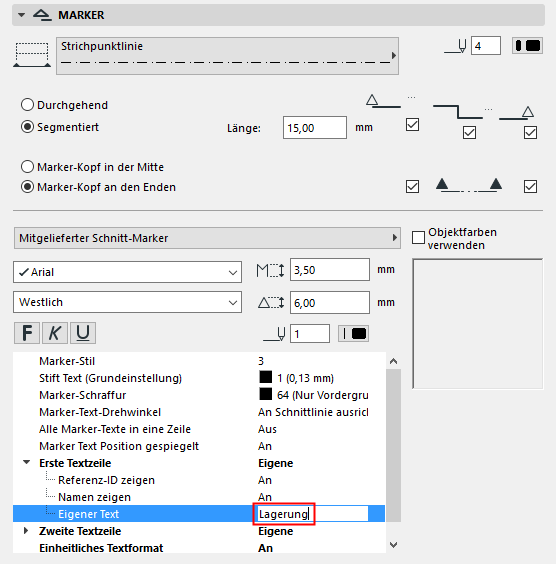The image size is (556, 564).
Task: Open the text pen color swatch
Action: pyautogui.click(x=354, y=334)
